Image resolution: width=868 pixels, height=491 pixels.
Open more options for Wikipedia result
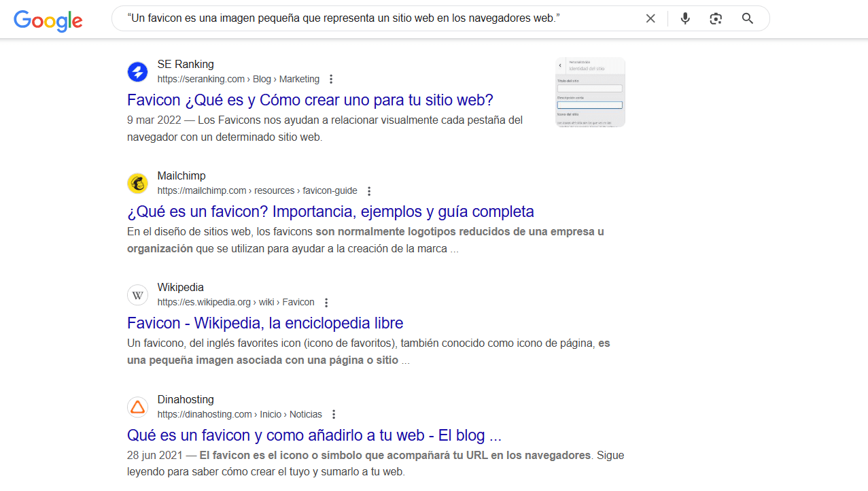point(326,303)
